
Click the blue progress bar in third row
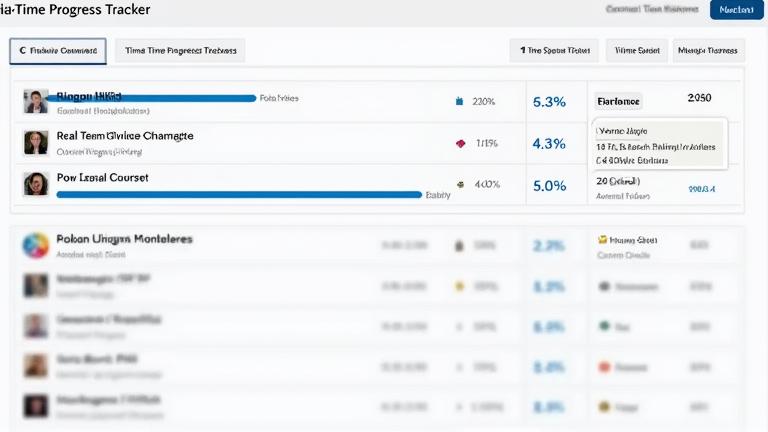pos(240,194)
